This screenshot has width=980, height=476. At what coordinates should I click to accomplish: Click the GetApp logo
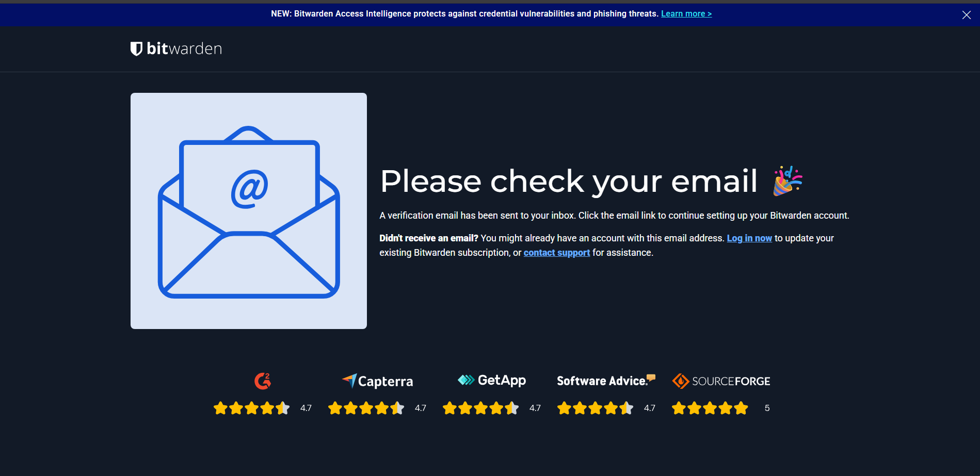pos(492,381)
